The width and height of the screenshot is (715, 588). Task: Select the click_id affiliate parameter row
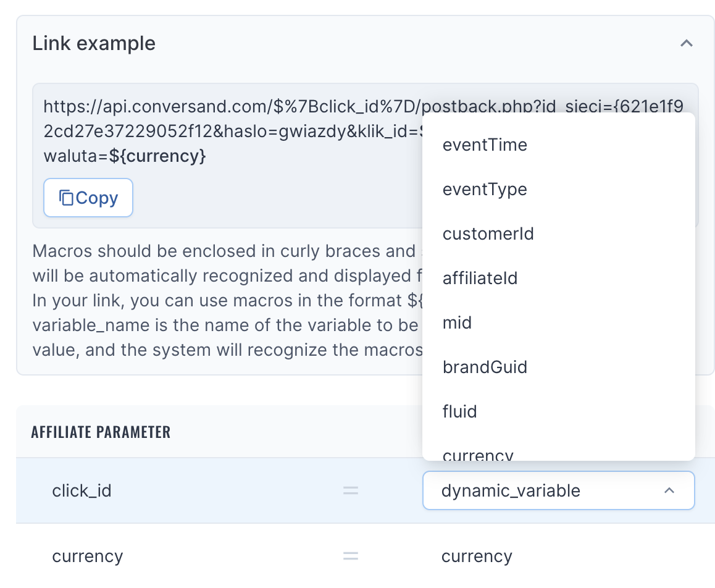pos(366,490)
